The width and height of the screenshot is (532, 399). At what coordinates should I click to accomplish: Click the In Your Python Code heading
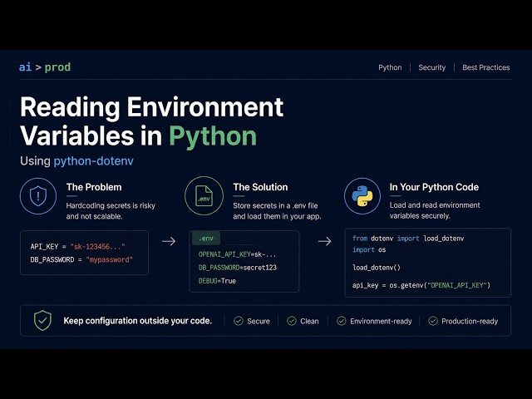point(434,187)
